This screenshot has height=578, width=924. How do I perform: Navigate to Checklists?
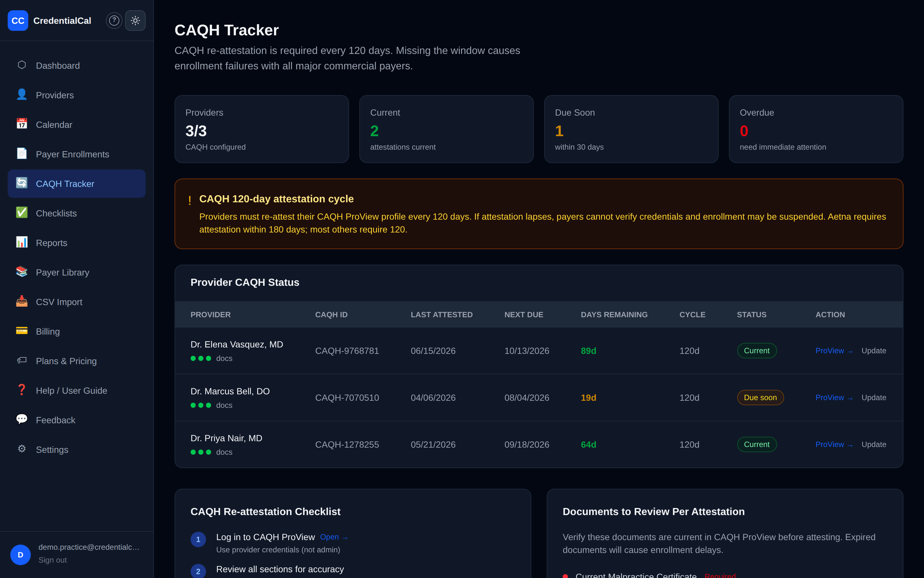tap(77, 213)
